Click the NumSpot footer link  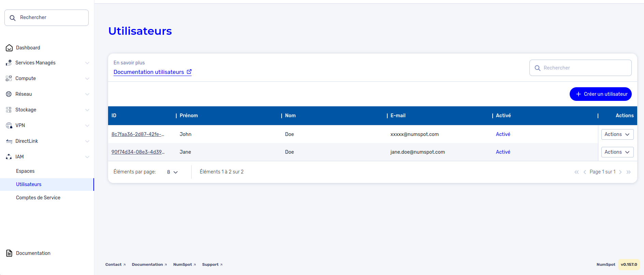[184, 264]
